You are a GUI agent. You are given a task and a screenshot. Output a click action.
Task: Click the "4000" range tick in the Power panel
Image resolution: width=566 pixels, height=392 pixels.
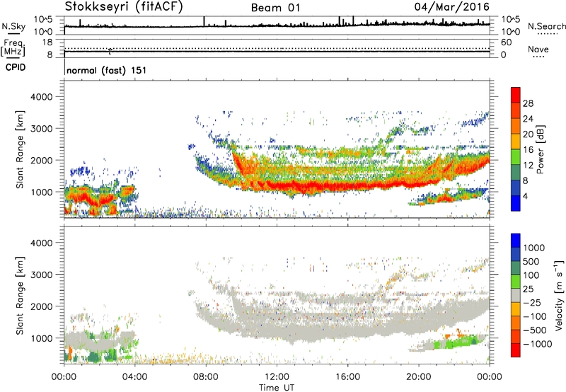coord(42,97)
